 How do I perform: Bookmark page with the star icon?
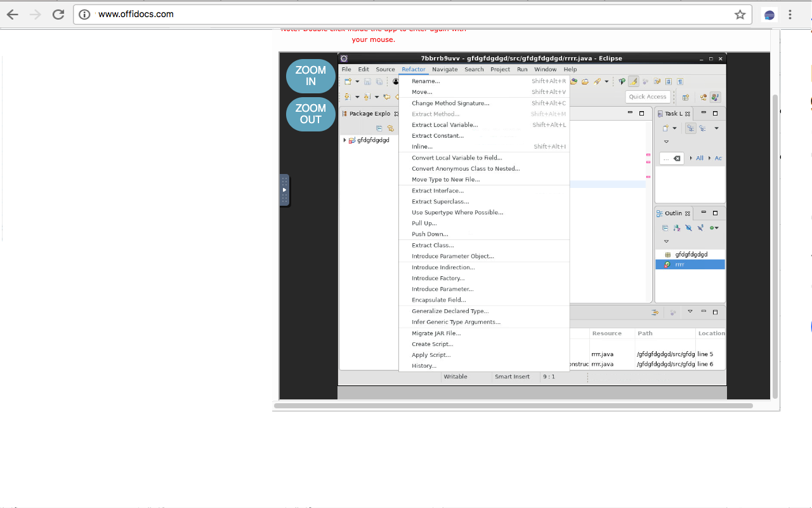tap(740, 15)
